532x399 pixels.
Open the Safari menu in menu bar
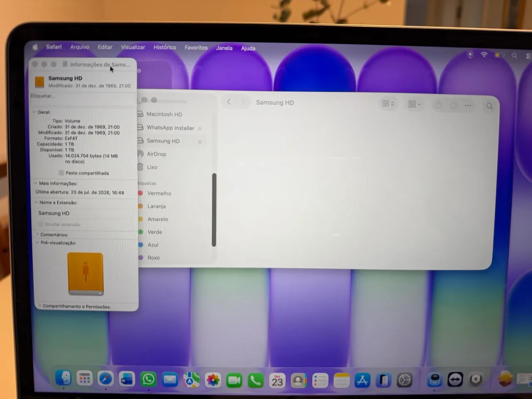(x=54, y=47)
